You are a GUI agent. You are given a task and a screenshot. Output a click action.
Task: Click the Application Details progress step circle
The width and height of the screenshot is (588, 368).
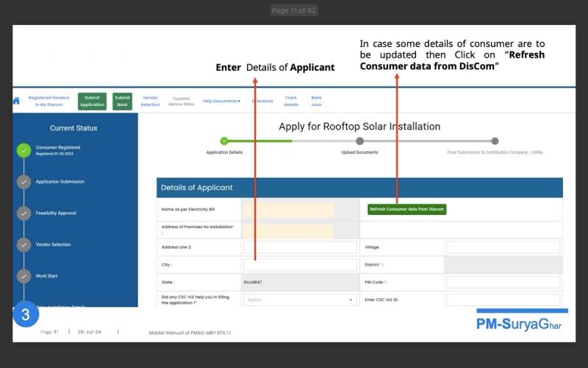(x=224, y=141)
